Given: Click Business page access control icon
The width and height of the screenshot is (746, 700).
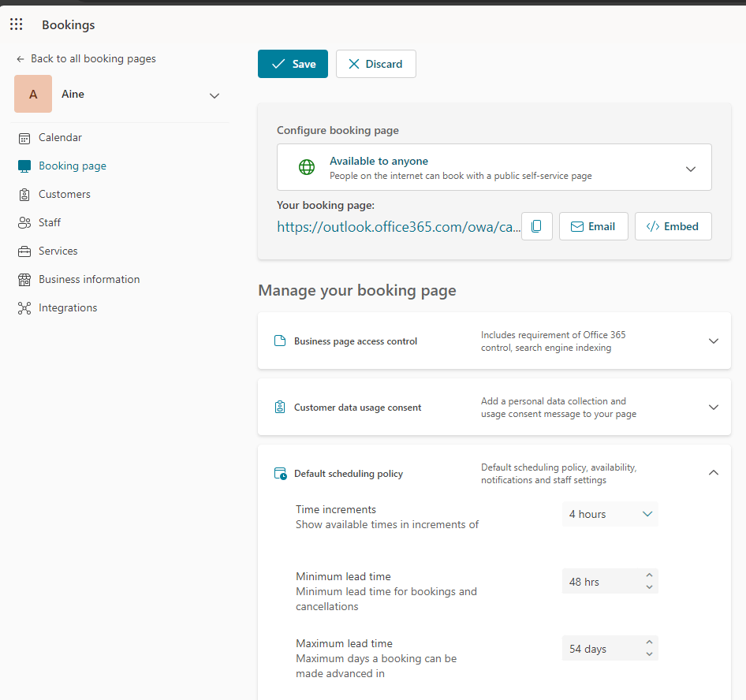Looking at the screenshot, I should point(280,341).
